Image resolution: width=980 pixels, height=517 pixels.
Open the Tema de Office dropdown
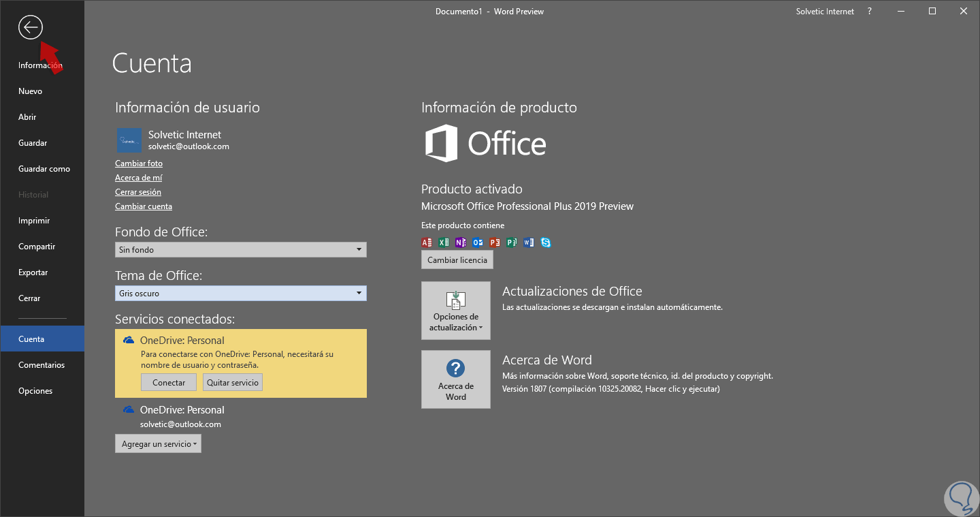(x=241, y=294)
